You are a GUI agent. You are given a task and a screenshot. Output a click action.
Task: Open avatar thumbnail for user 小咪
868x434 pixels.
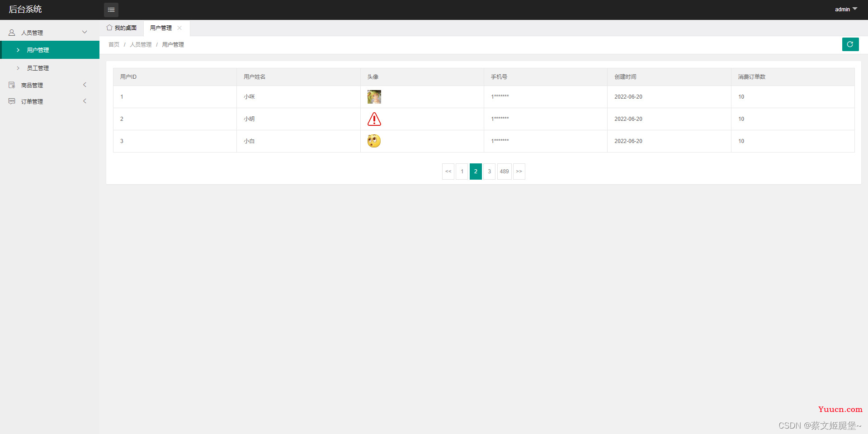point(374,97)
